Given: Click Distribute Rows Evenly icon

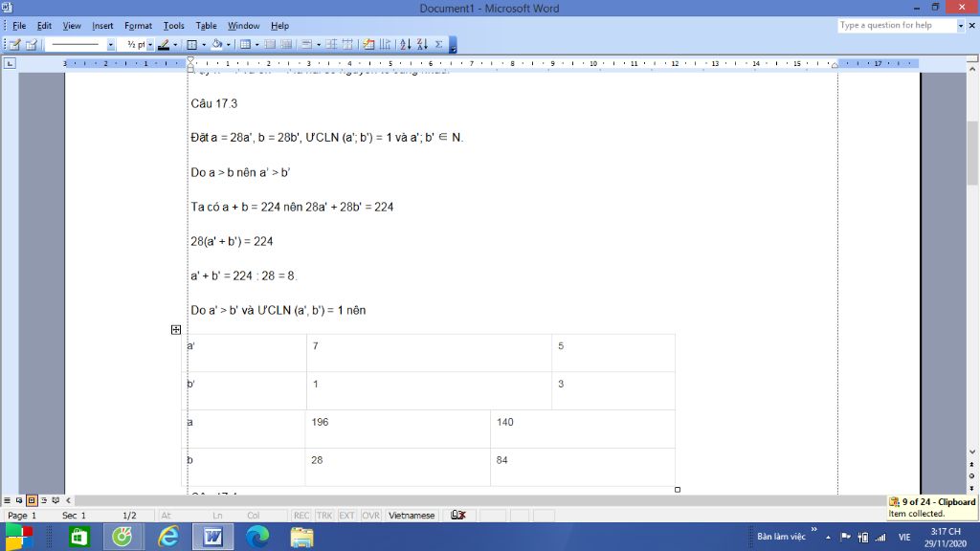Looking at the screenshot, I should (x=331, y=44).
